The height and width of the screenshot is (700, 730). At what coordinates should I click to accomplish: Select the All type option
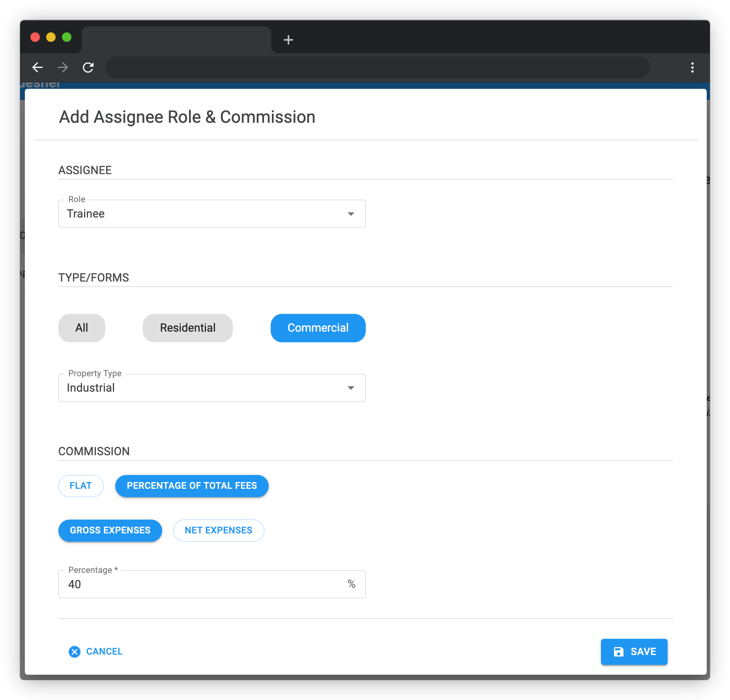(82, 328)
